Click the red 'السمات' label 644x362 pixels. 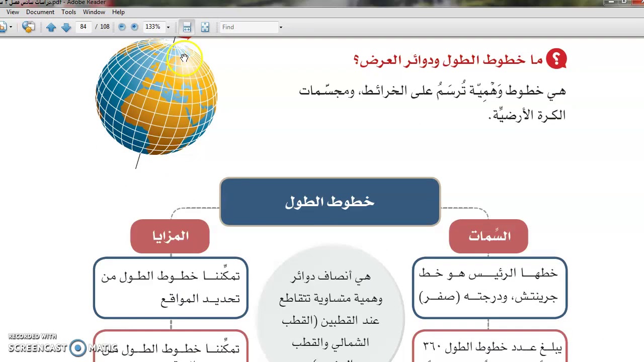(489, 236)
